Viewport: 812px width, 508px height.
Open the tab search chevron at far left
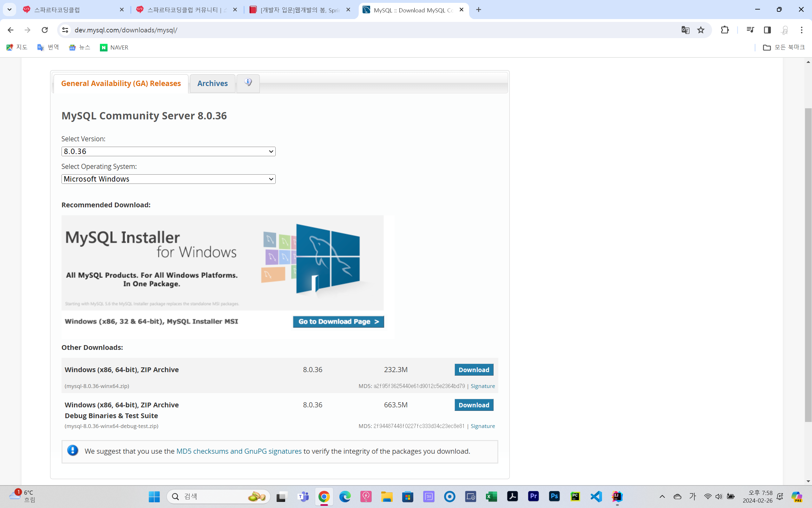point(10,10)
